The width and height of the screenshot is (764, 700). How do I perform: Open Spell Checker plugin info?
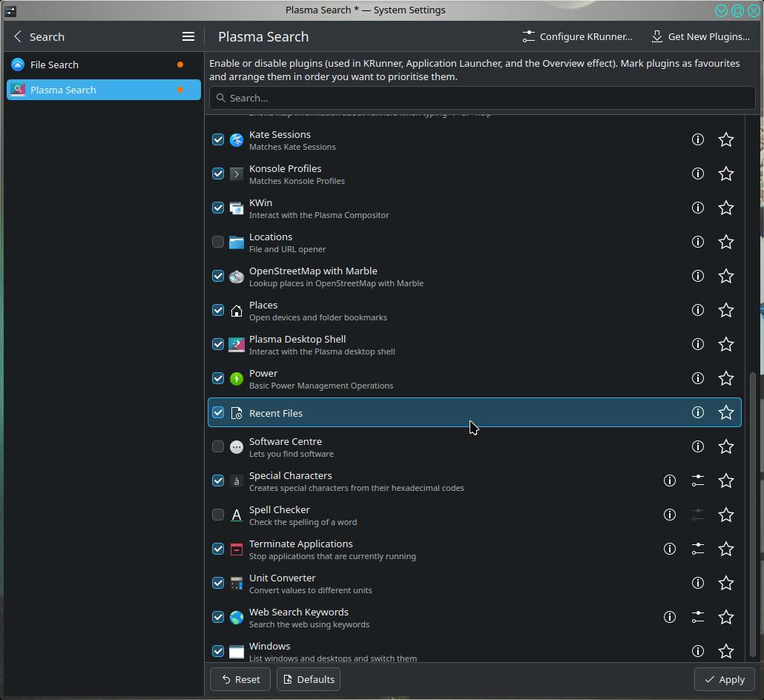pos(670,515)
